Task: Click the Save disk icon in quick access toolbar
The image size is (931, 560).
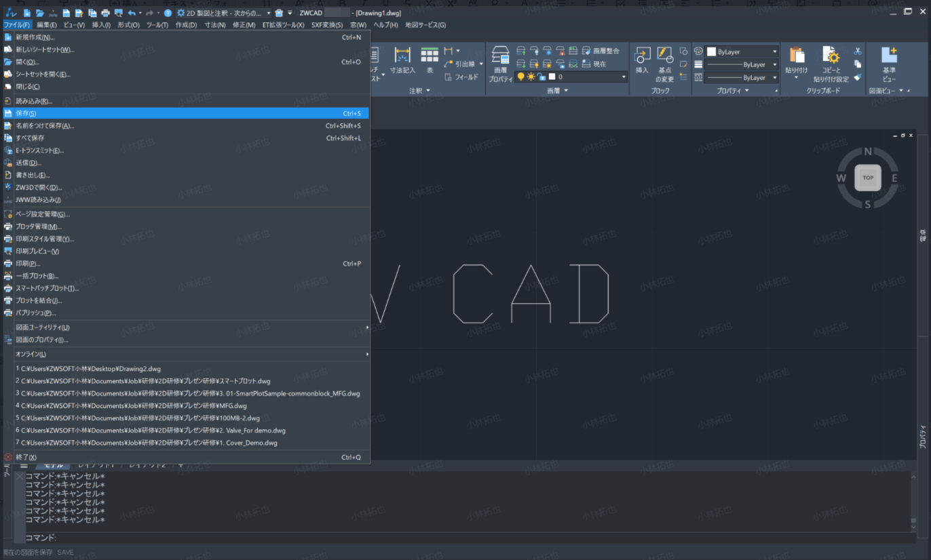Action: (66, 13)
